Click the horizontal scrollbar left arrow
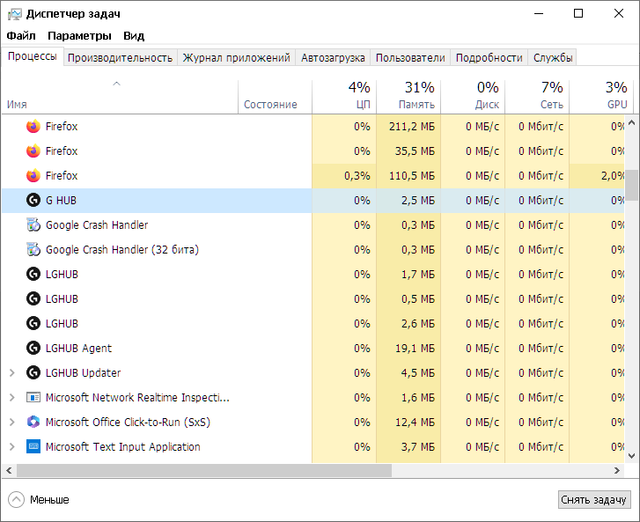Viewport: 640px width, 522px height. coord(9,471)
